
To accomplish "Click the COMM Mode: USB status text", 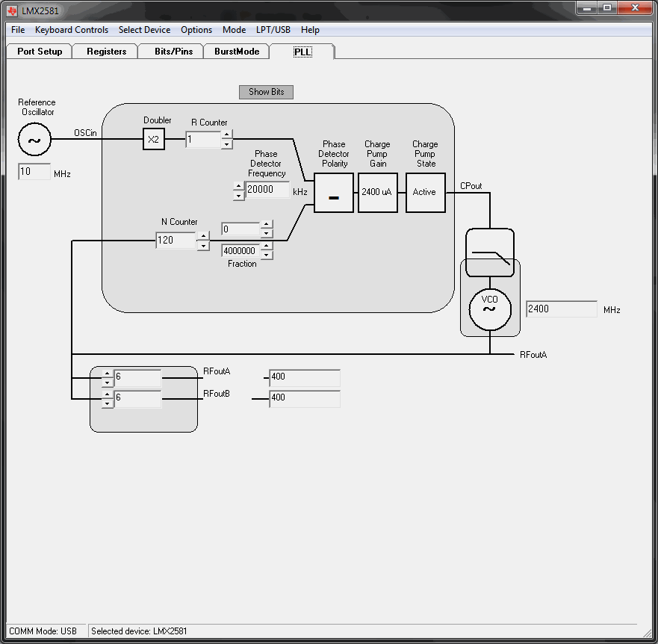I will [x=43, y=631].
